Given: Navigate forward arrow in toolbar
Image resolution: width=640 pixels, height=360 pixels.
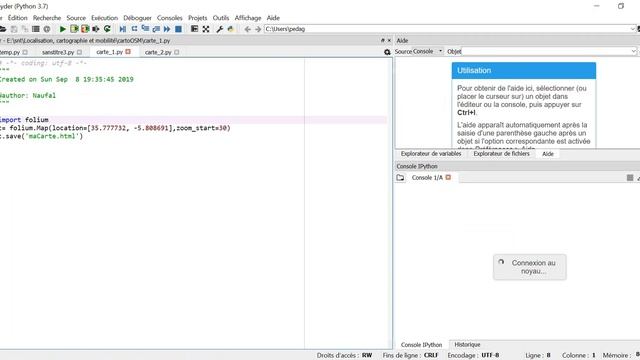Looking at the screenshot, I should coord(258,29).
